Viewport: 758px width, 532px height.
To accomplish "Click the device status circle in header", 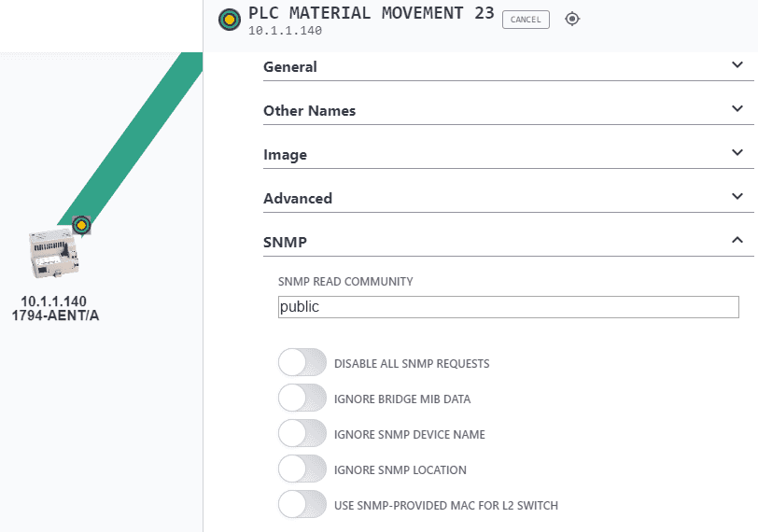I will (230, 20).
